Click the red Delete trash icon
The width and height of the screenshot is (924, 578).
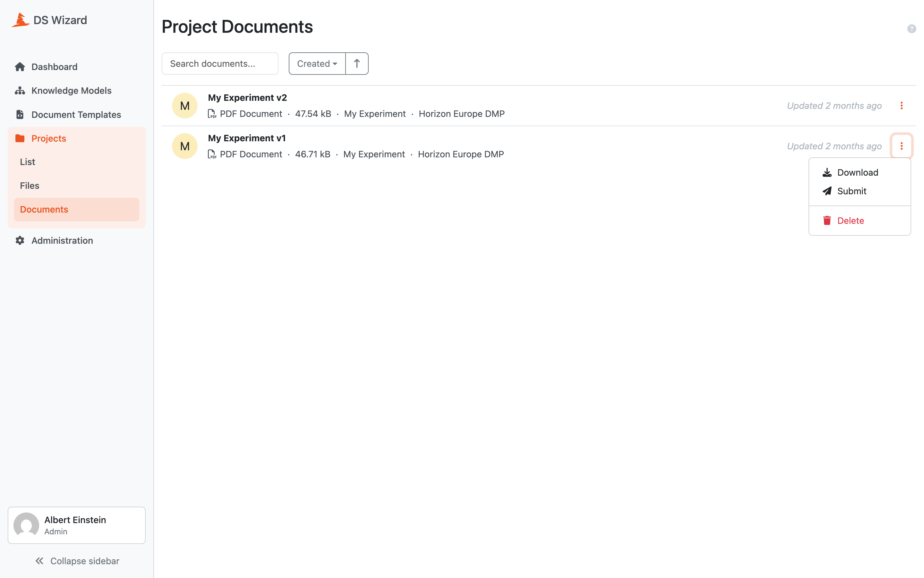827,221
